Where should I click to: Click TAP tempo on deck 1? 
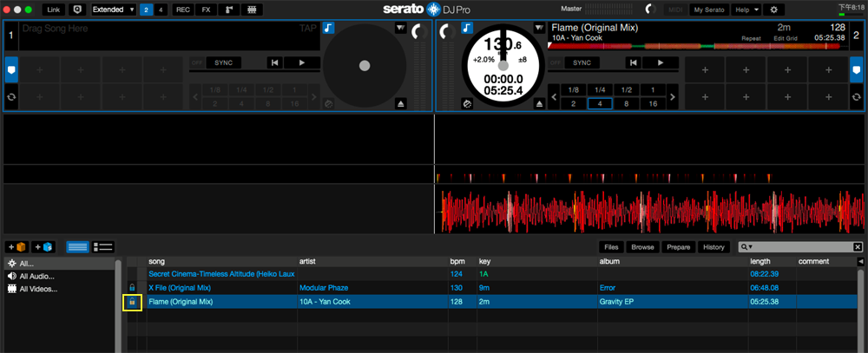point(308,29)
